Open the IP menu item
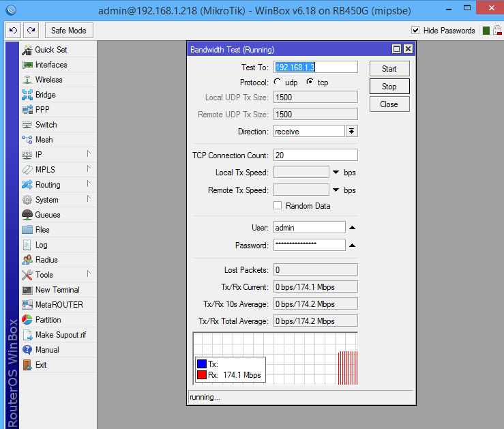 tap(58, 155)
